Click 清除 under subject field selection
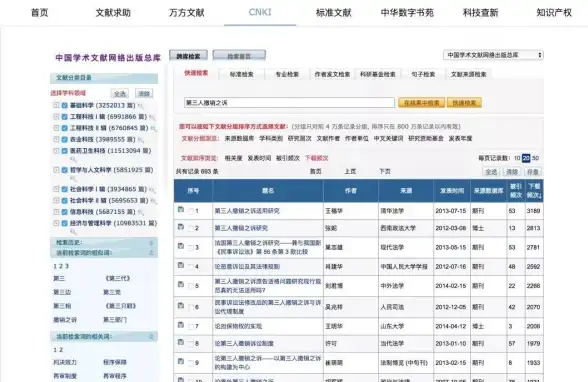This screenshot has width=588, height=382. [144, 94]
